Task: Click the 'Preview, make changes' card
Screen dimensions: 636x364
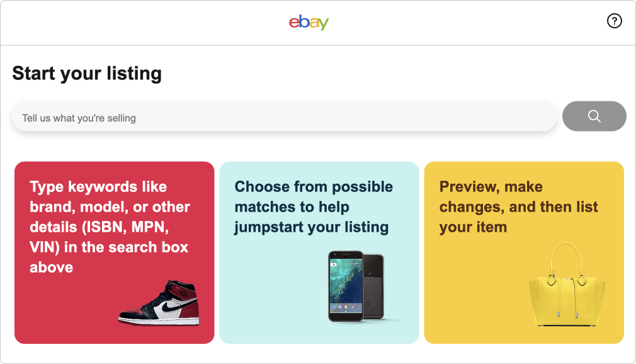Action: (x=524, y=252)
